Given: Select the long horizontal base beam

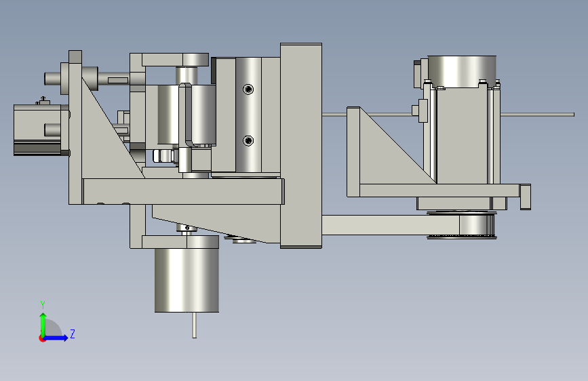Looking at the screenshot, I should 183,191.
